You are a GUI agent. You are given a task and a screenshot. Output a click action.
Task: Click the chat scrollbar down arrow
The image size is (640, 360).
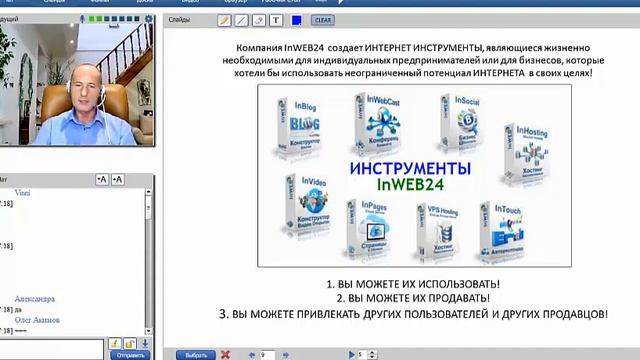click(149, 331)
